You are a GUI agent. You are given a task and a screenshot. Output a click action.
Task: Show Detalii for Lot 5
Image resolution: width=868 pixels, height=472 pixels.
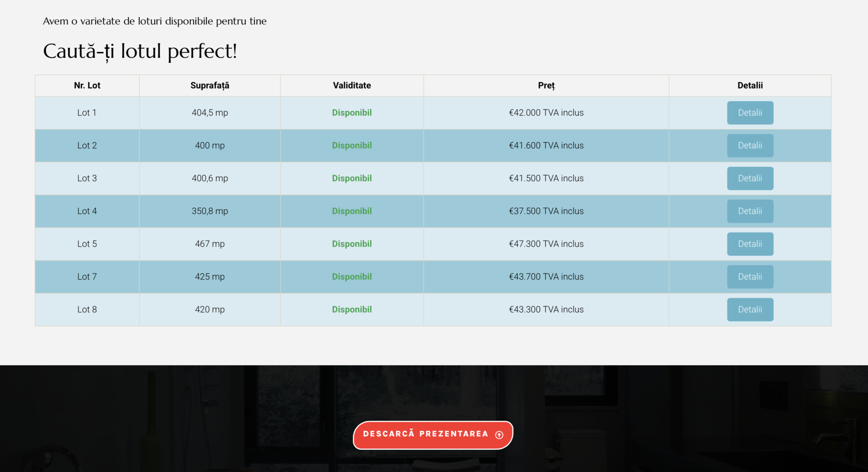click(x=750, y=244)
